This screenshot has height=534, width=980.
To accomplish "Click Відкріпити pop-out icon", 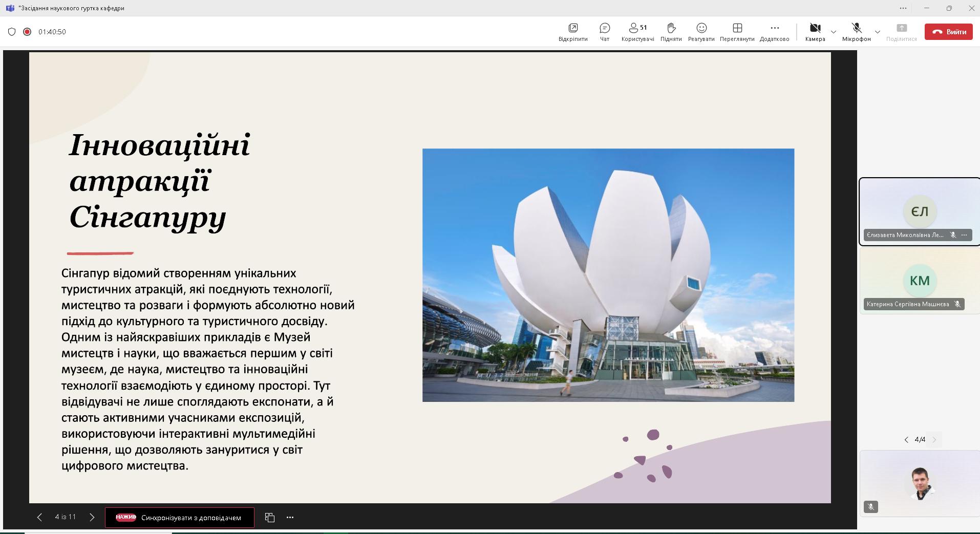I will 573,32.
